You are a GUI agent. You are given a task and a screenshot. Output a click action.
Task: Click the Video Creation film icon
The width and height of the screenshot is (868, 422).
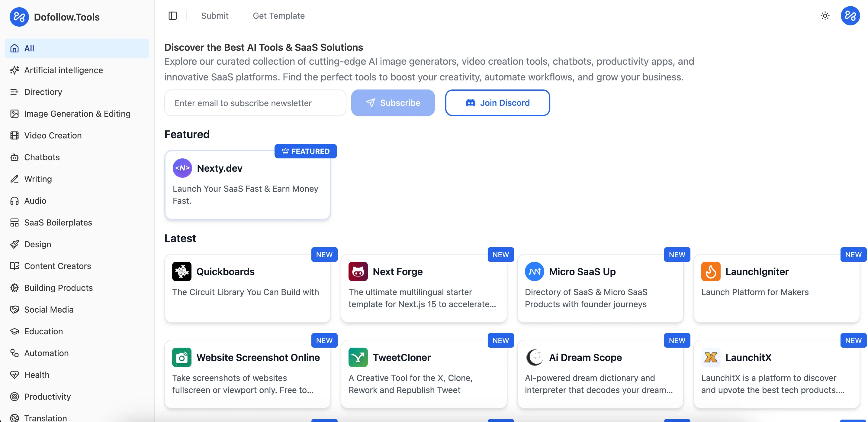pyautogui.click(x=14, y=135)
